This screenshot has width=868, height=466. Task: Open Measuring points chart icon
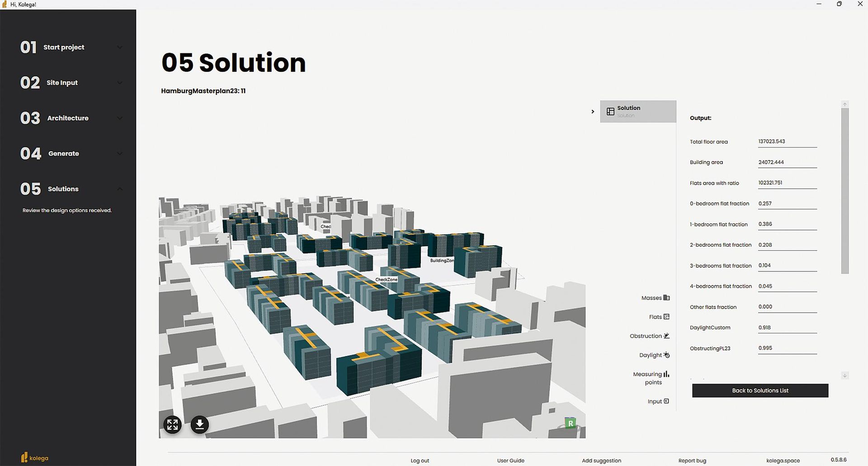click(666, 374)
